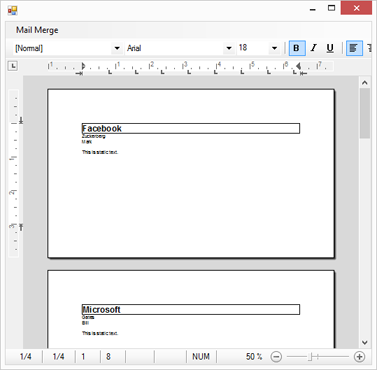
Task: Click the zoom out minus button
Action: (x=276, y=357)
